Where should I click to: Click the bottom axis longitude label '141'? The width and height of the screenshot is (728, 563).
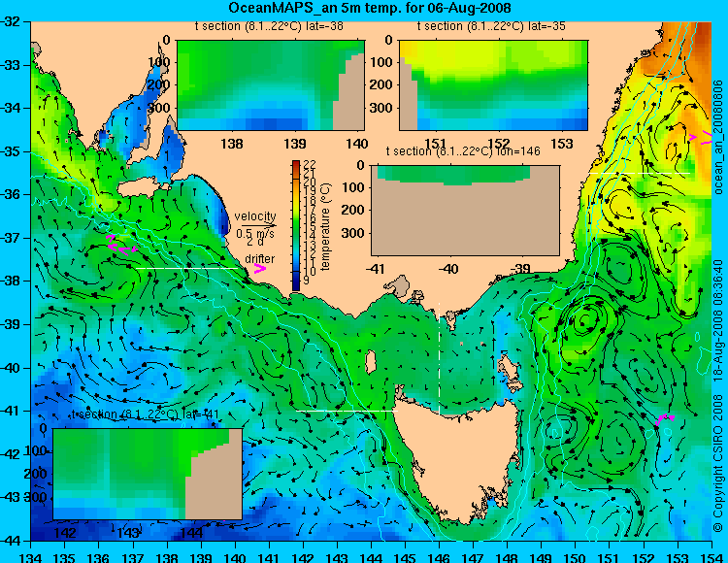click(269, 557)
